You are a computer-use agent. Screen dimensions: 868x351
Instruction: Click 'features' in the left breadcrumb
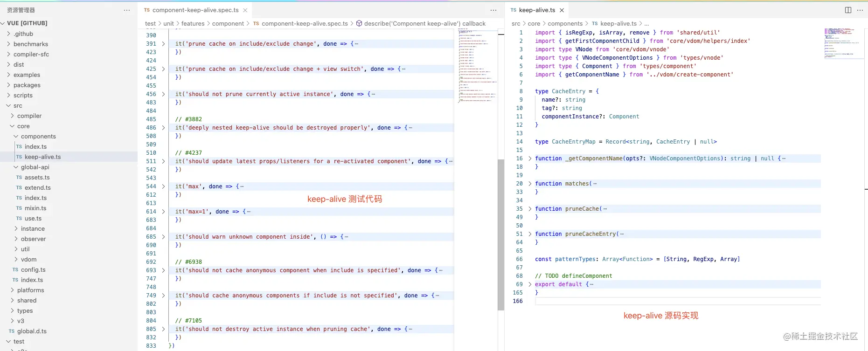pyautogui.click(x=193, y=23)
